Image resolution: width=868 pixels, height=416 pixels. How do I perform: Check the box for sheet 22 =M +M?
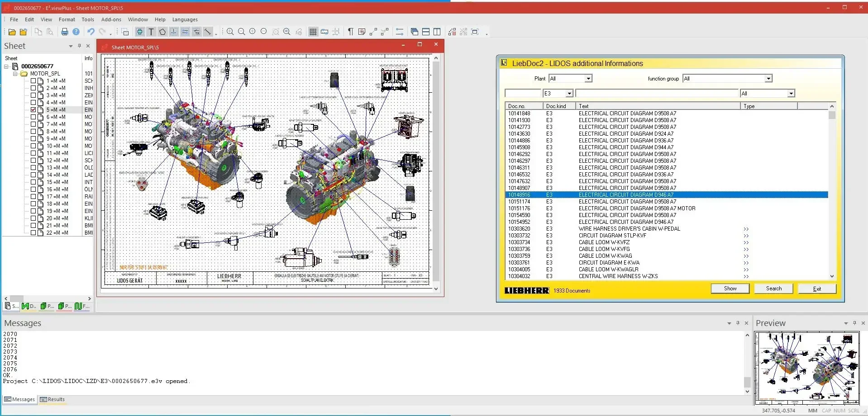[x=33, y=233]
